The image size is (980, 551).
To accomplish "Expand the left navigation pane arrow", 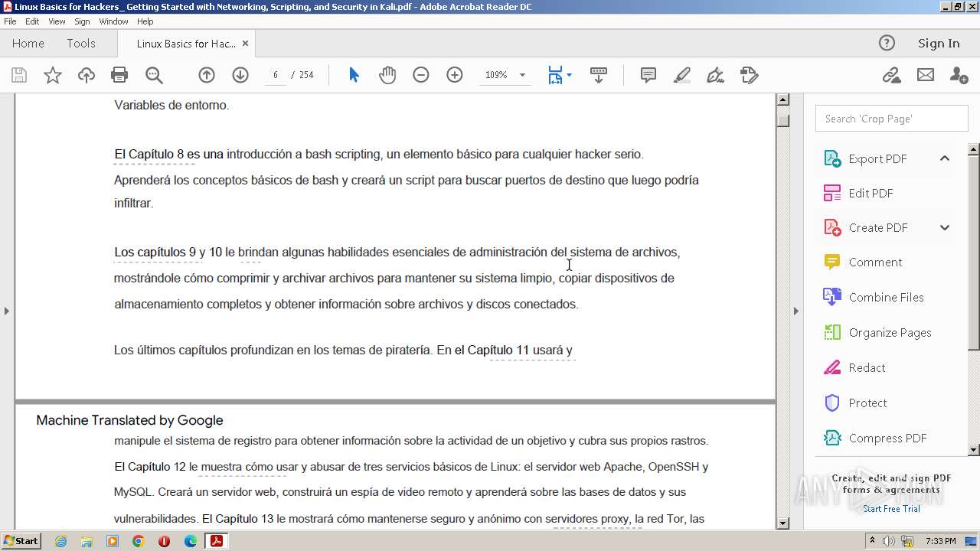I will pos(6,311).
